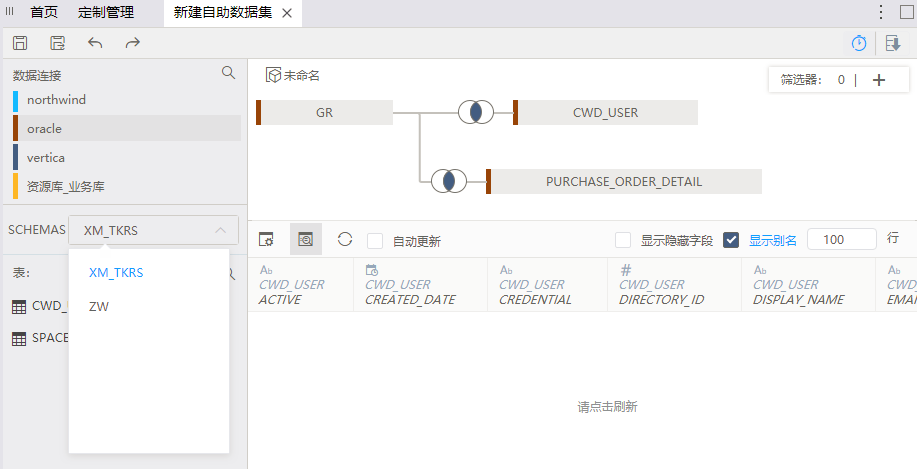Open join settings for PURCHASE_ORDER_DETAIL
Viewport: 917px width, 469px height.
449,181
